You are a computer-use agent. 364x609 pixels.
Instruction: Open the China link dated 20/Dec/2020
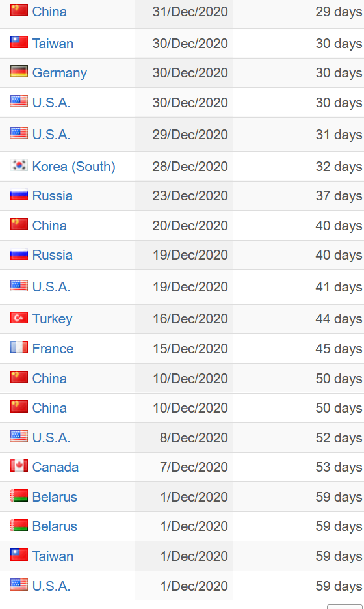point(49,226)
